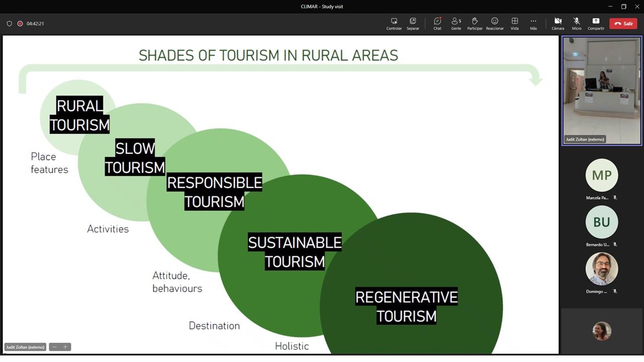The width and height of the screenshot is (644, 362).
Task: Click the BU participant avatar
Action: [601, 222]
